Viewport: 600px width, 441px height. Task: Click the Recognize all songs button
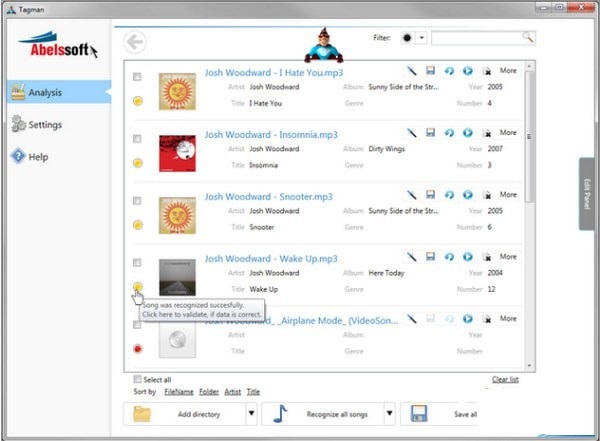coord(323,414)
